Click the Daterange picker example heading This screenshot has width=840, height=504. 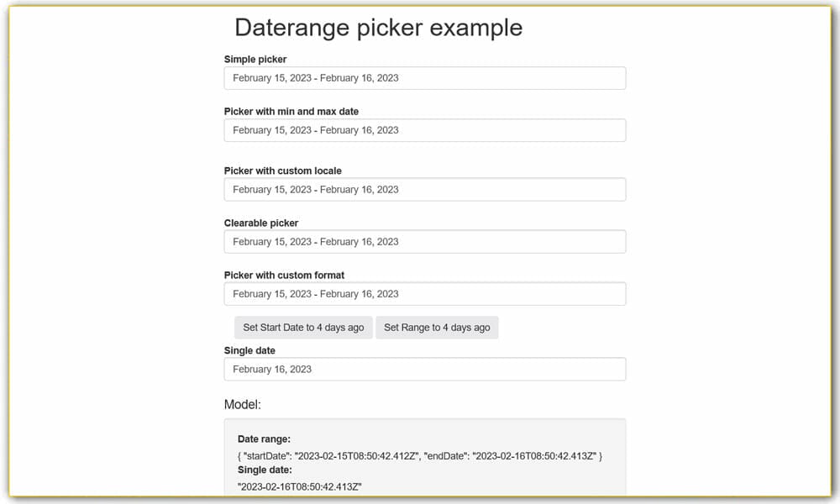pyautogui.click(x=378, y=27)
